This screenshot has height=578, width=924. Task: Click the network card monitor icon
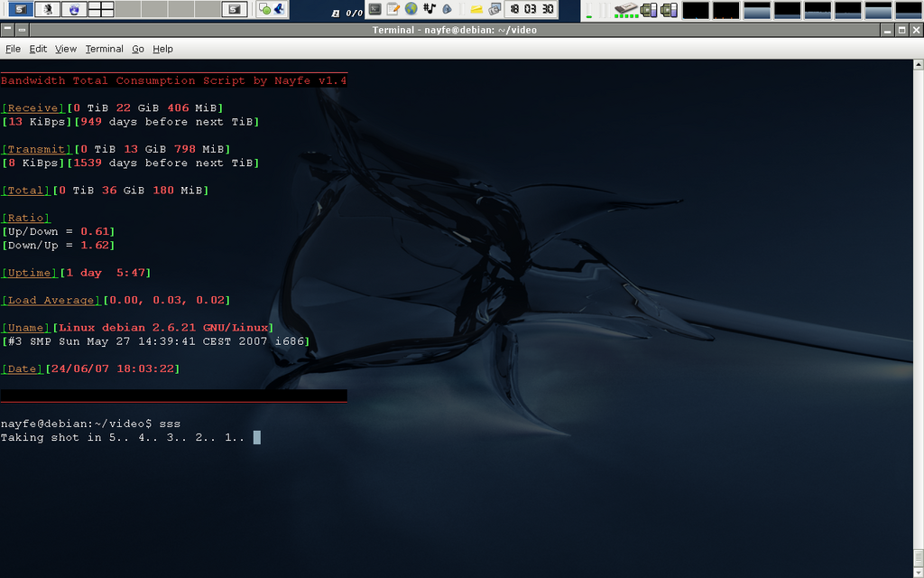pos(625,9)
